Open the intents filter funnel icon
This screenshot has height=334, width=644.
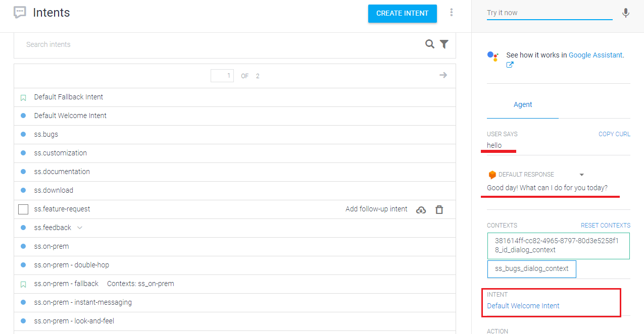(444, 44)
